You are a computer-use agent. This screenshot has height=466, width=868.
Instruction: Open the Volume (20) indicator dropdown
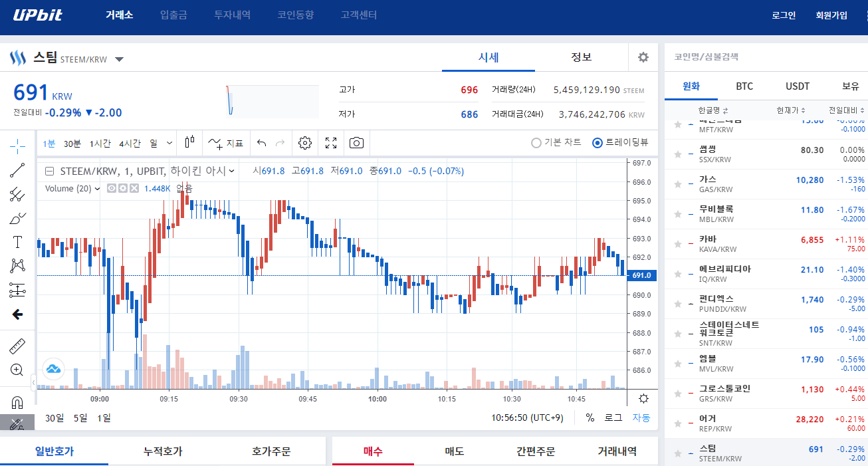coord(97,188)
